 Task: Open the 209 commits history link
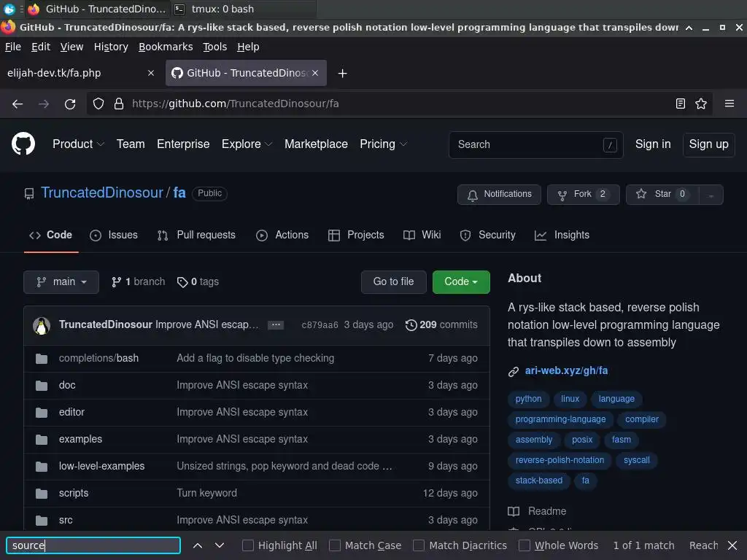tap(441, 324)
